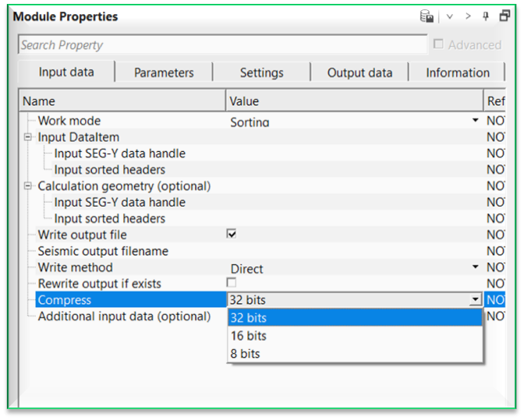Screen dimensions: 524x420
Task: Switch to the Parameters tab
Action: pyautogui.click(x=164, y=72)
